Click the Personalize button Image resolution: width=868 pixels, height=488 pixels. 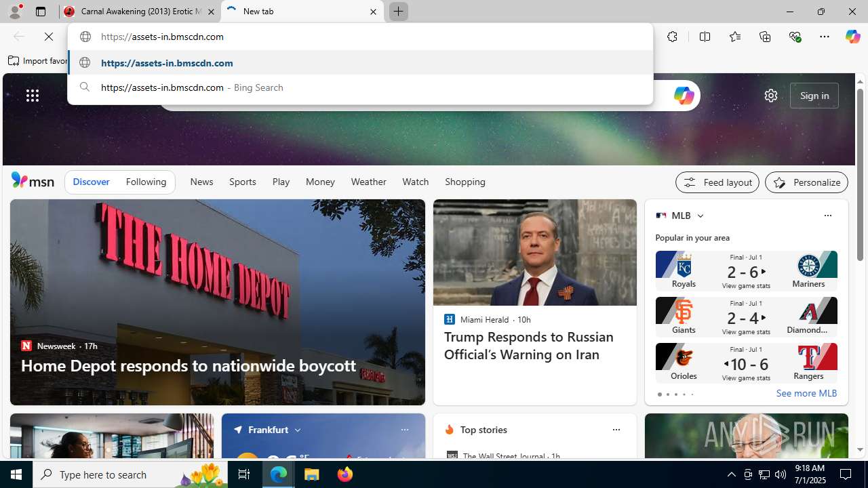pyautogui.click(x=806, y=182)
